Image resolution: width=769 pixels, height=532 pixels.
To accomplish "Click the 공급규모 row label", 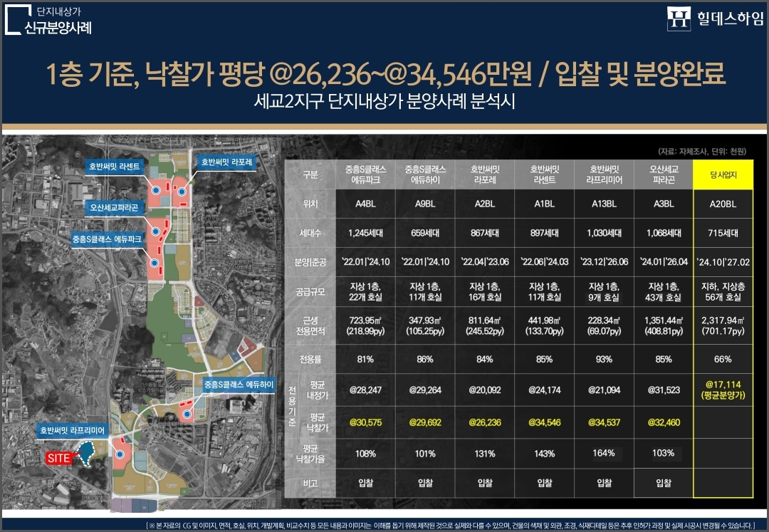I will pyautogui.click(x=310, y=292).
